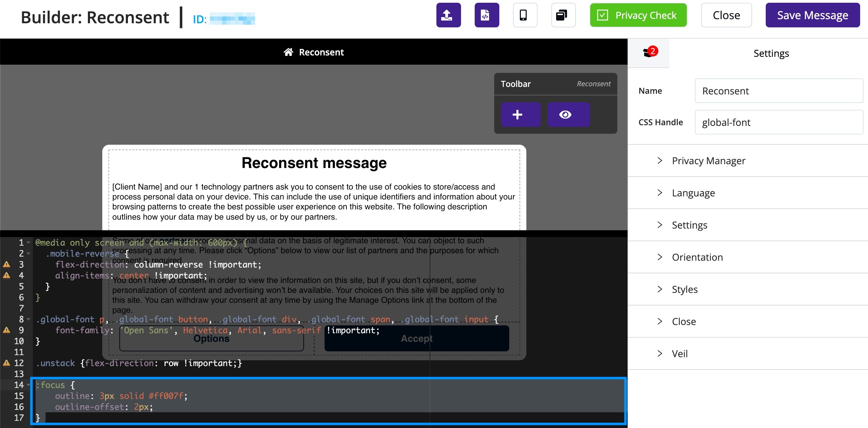The height and width of the screenshot is (428, 868).
Task: Click the .unstack flex-direction code line
Action: pyautogui.click(x=139, y=363)
